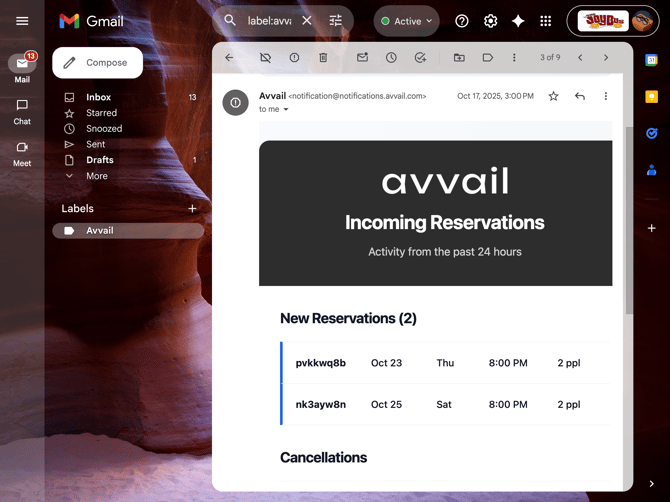Open Gemini sparkle assistant icon
Viewport: 670px width, 502px height.
point(518,21)
